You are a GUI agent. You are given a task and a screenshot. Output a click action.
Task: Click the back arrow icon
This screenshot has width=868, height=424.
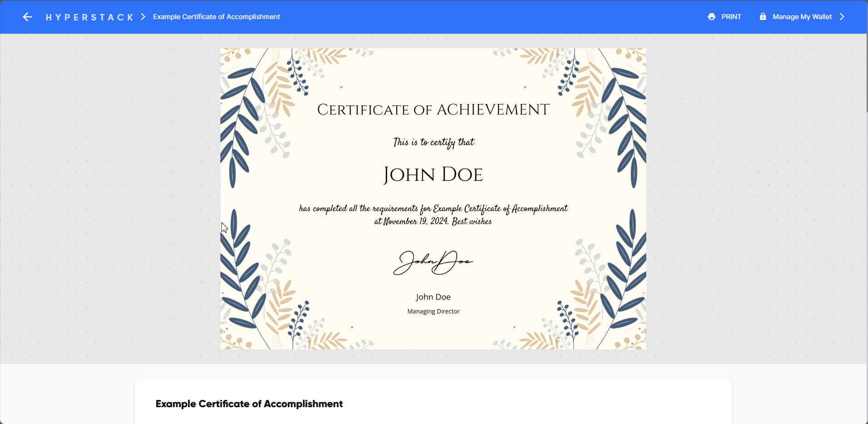point(27,17)
